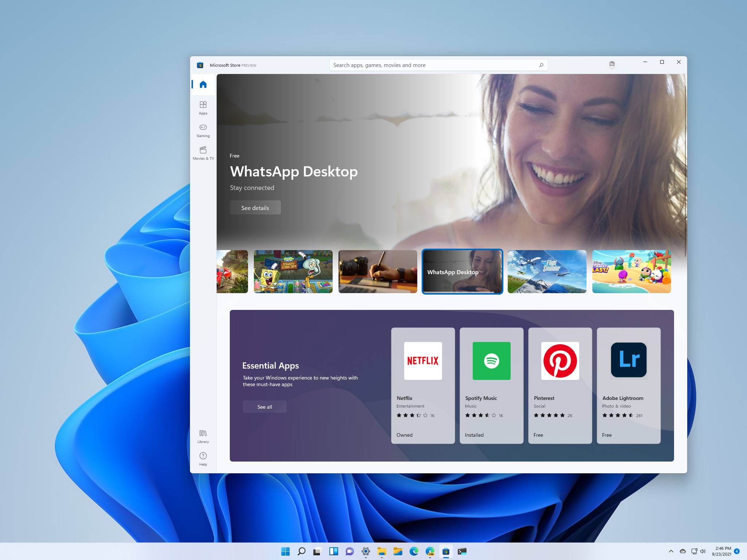This screenshot has width=747, height=560.
Task: Open the Pinterest name link
Action: [x=544, y=398]
